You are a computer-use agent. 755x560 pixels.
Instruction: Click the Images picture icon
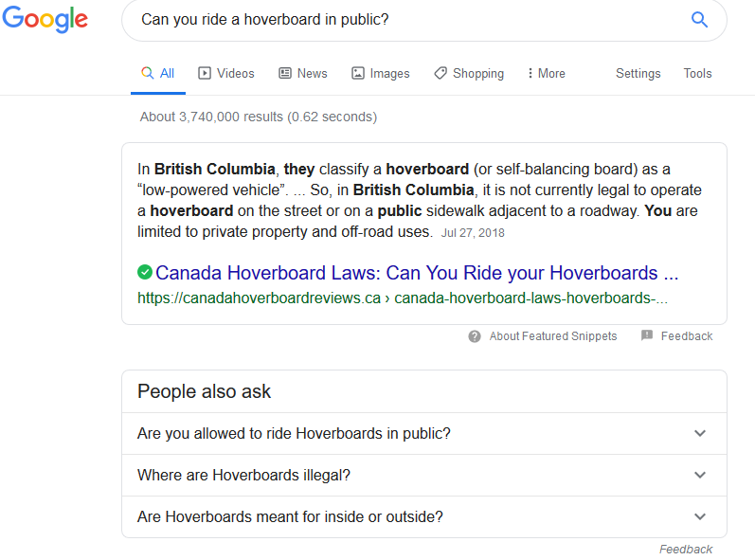[x=358, y=73]
